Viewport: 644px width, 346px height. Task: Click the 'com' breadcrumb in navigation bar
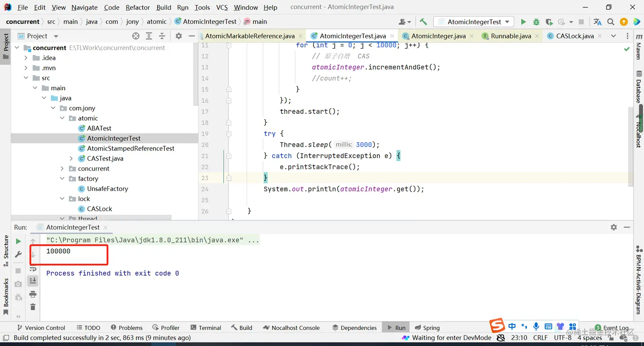[x=112, y=22]
